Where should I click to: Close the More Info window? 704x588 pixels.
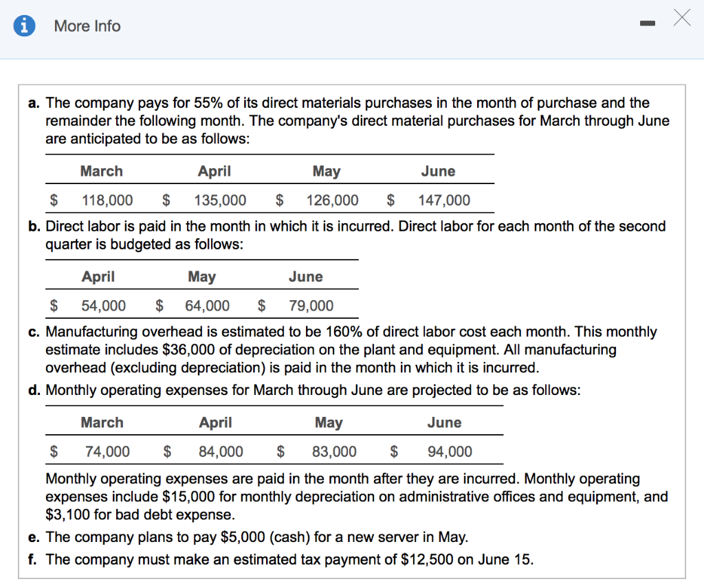681,18
